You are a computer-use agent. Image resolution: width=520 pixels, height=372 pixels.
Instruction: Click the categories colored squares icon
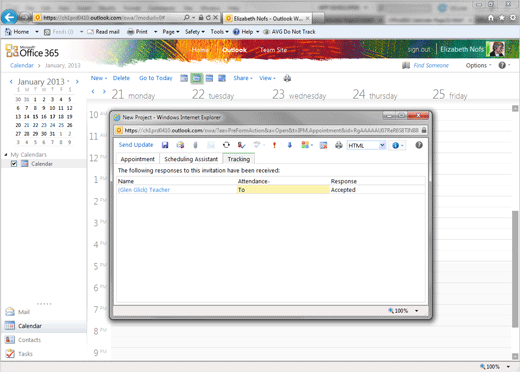click(306, 145)
